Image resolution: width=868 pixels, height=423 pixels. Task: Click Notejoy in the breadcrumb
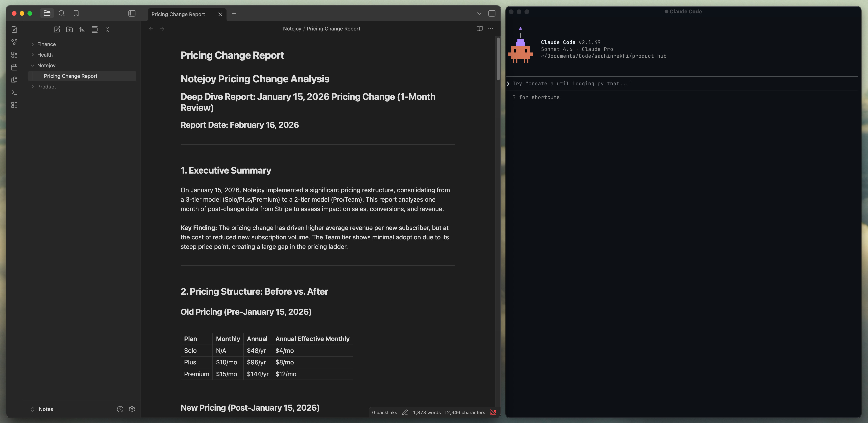click(x=292, y=29)
